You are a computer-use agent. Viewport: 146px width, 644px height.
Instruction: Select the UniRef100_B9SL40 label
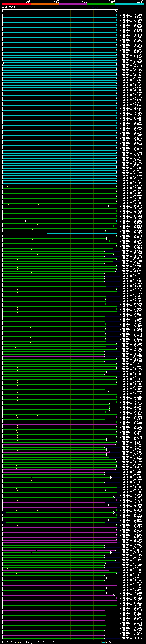click(x=131, y=65)
